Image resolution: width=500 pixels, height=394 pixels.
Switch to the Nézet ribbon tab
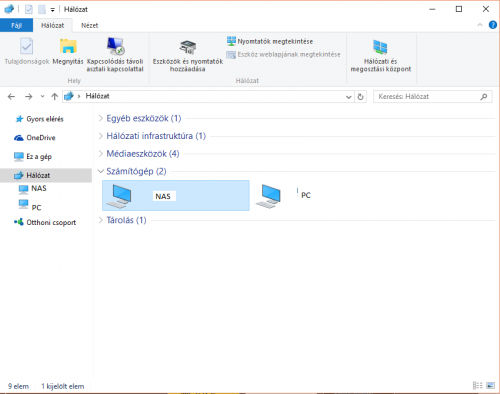click(90, 25)
